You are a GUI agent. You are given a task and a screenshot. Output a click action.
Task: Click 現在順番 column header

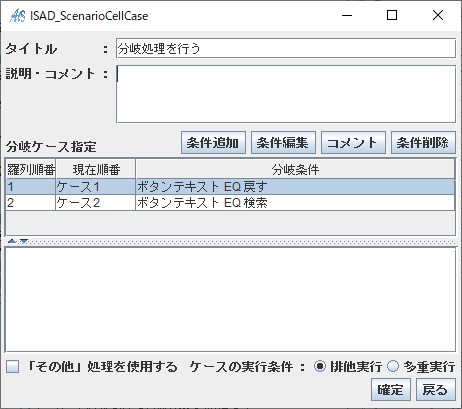pyautogui.click(x=96, y=170)
